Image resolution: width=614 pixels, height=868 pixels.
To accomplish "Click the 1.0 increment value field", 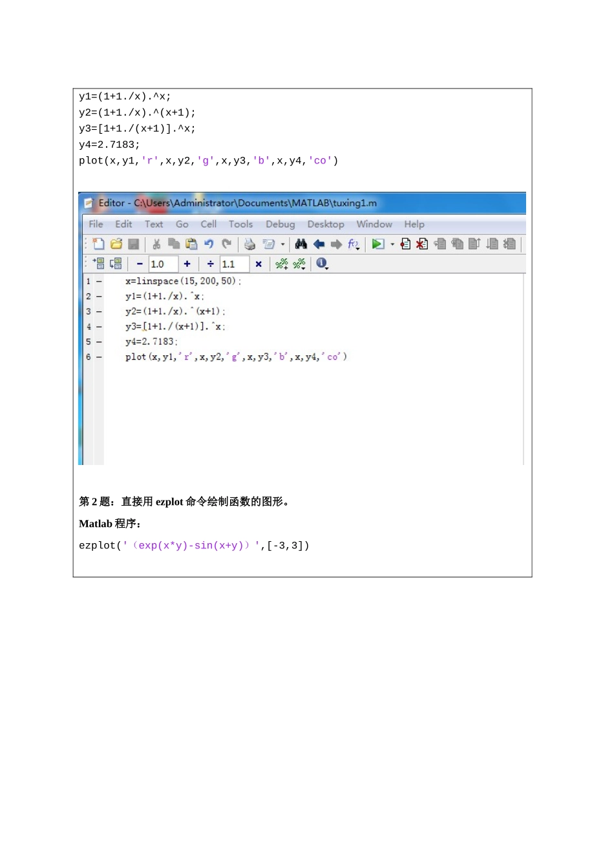I will click(164, 264).
